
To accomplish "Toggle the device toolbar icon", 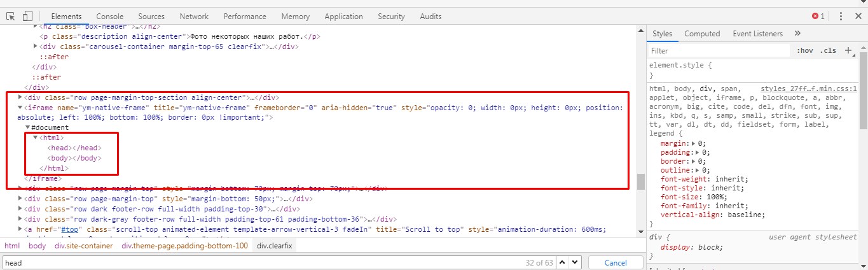I will click(27, 16).
